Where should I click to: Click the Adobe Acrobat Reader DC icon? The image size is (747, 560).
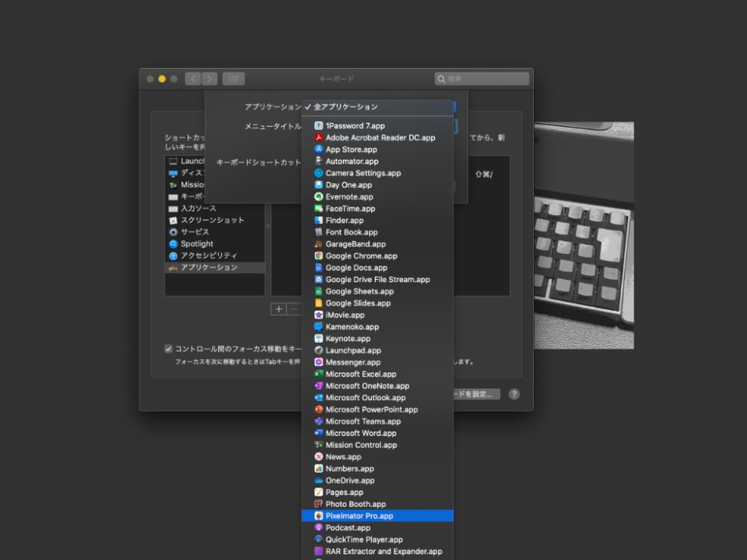pyautogui.click(x=318, y=138)
